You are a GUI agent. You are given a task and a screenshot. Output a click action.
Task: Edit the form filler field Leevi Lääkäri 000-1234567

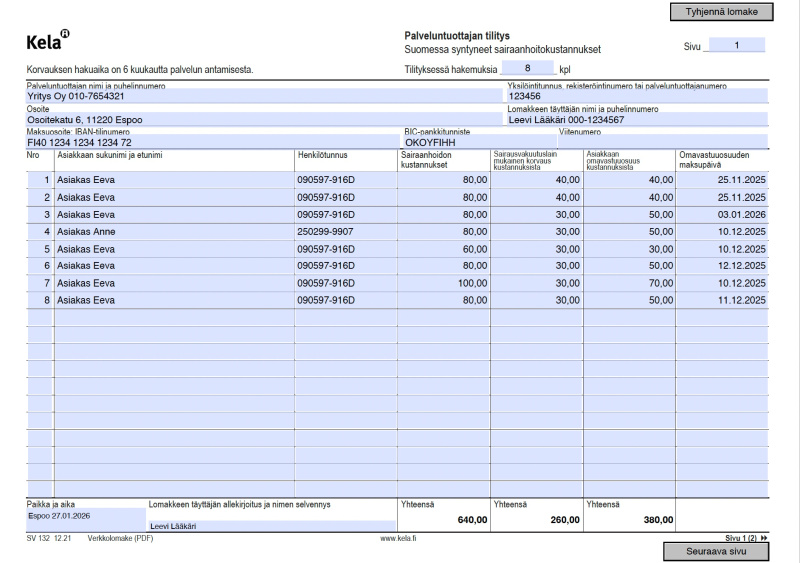636,120
